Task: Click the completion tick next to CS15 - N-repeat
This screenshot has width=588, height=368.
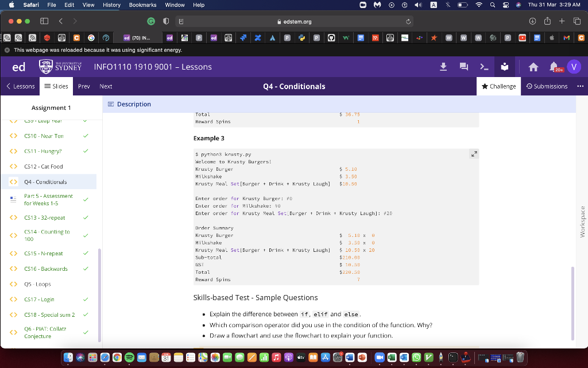Action: click(x=85, y=253)
